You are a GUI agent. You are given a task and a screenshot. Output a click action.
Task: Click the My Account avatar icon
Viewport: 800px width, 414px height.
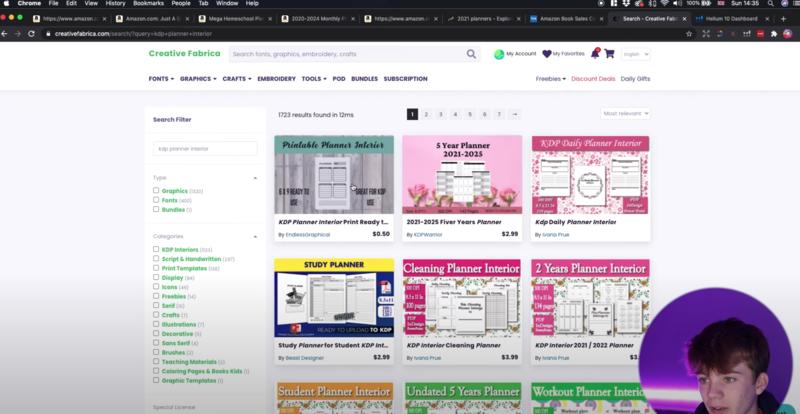(x=499, y=54)
